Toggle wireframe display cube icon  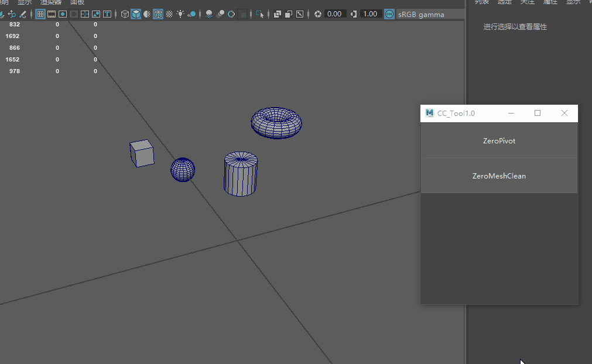click(125, 14)
